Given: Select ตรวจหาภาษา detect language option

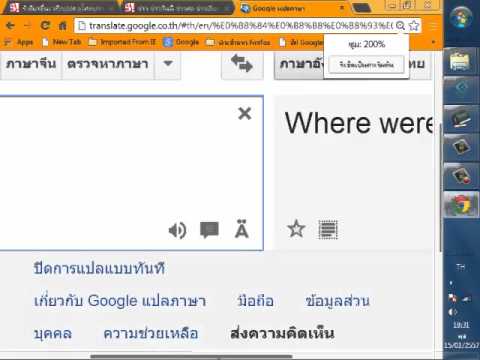Looking at the screenshot, I should (x=108, y=64).
